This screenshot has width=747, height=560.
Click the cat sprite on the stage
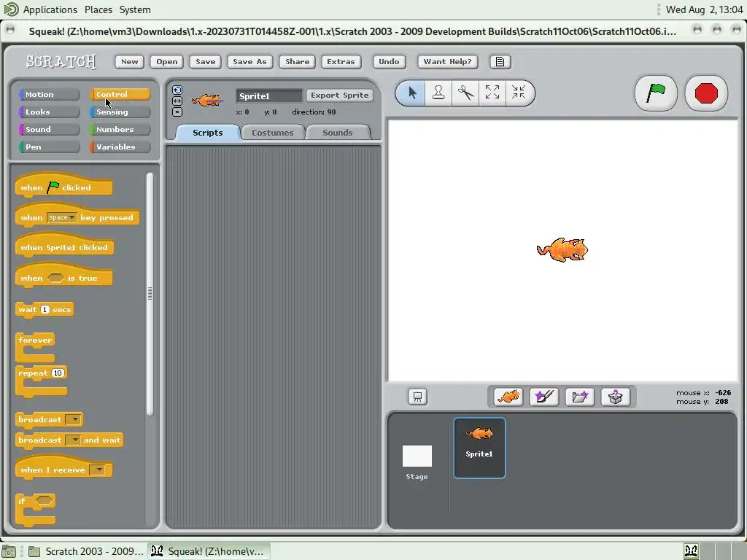[562, 249]
